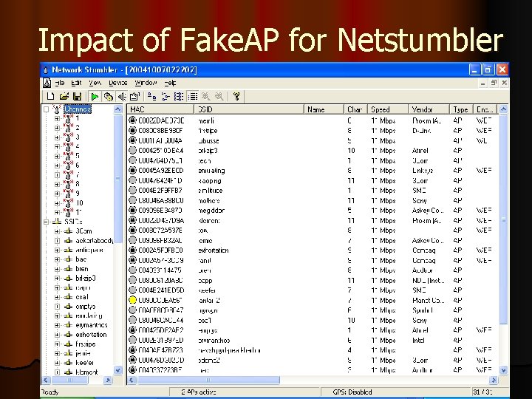
Task: Click the list's horizontal scrollbar right arrow
Action: [x=494, y=380]
